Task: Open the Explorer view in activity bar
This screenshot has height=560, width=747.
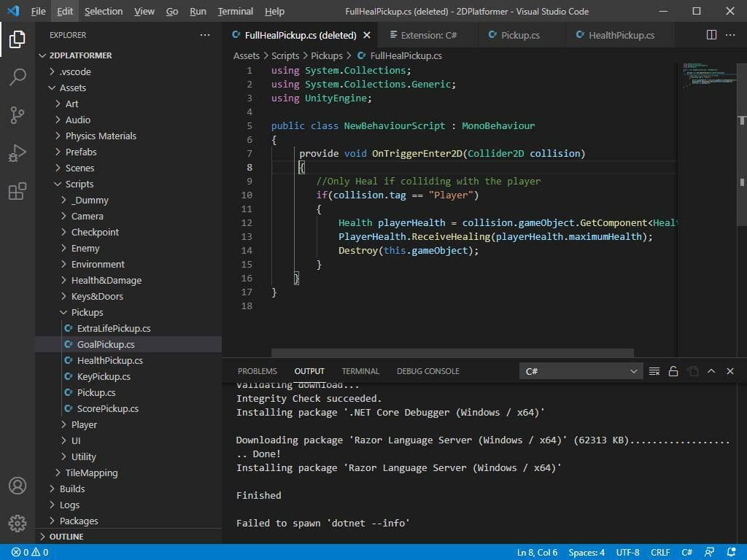Action: point(18,39)
